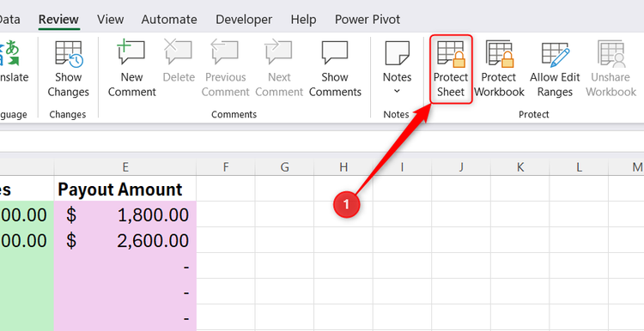Open the View ribbon tab
Viewport: 644px width, 331px height.
pos(110,19)
